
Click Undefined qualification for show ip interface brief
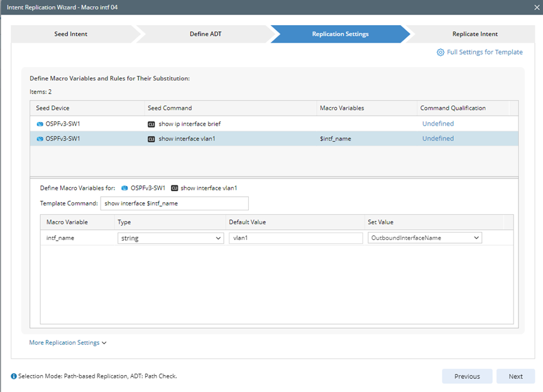[x=437, y=124]
